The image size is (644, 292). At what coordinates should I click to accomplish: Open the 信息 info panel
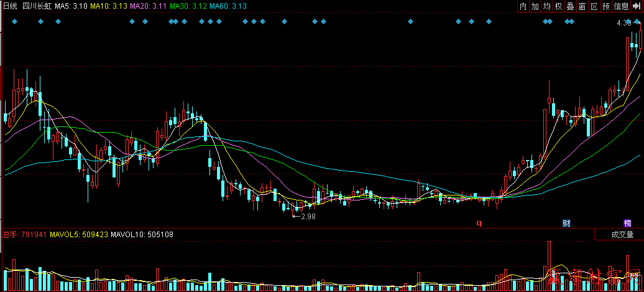point(621,6)
